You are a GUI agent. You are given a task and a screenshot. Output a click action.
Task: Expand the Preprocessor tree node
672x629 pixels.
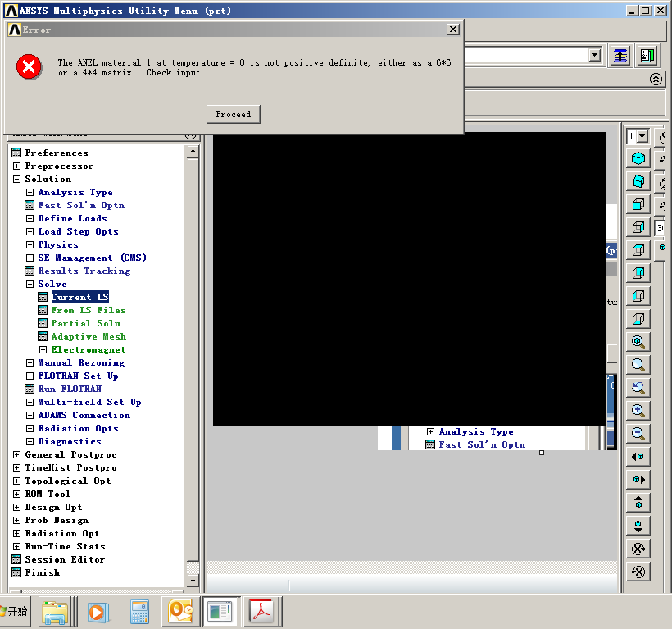pyautogui.click(x=16, y=166)
